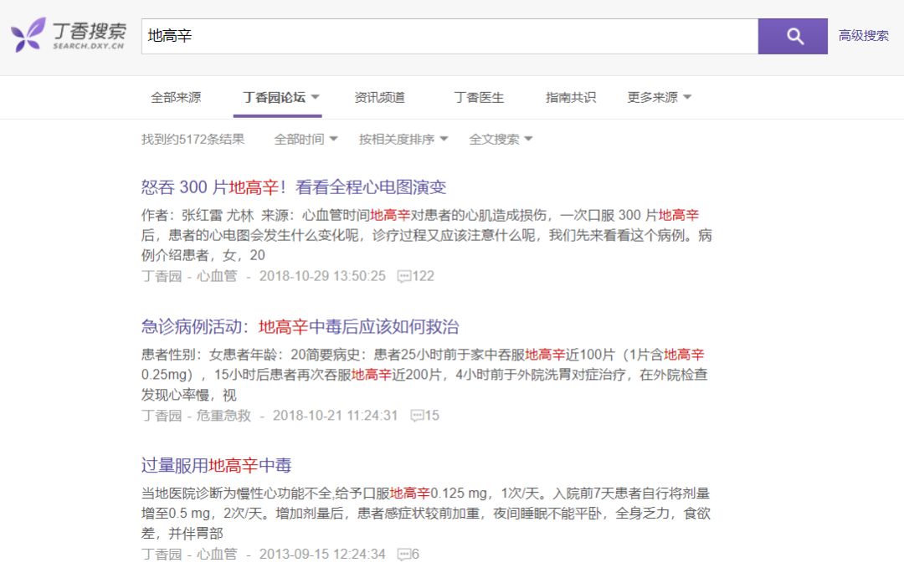Viewport: 904px width, 588px height.
Task: Click the purple magnifier search button
Action: [793, 36]
